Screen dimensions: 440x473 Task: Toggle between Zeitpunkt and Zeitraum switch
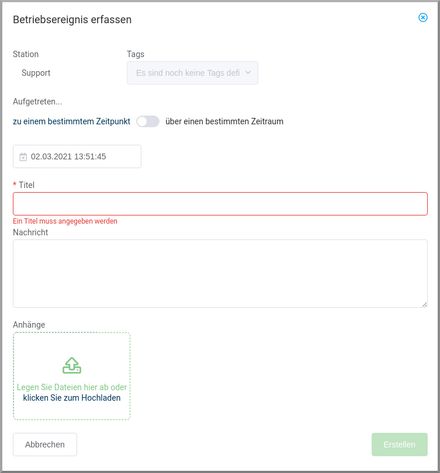(148, 121)
